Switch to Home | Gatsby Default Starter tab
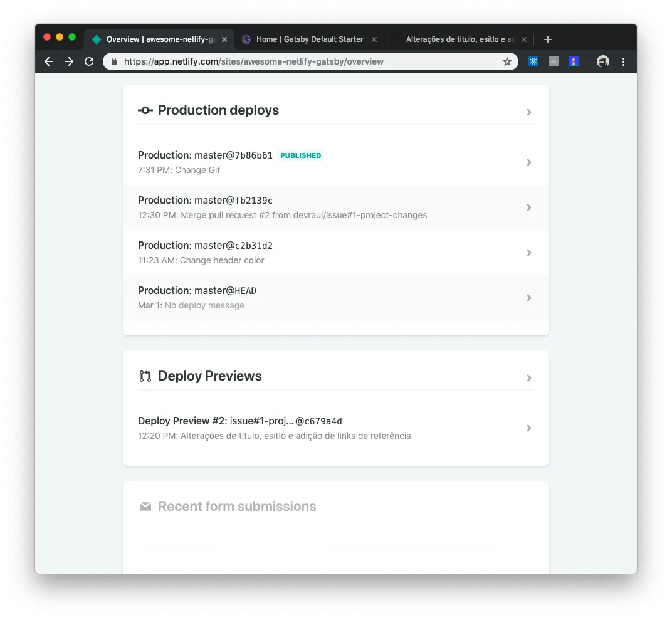This screenshot has height=620, width=672. (310, 39)
